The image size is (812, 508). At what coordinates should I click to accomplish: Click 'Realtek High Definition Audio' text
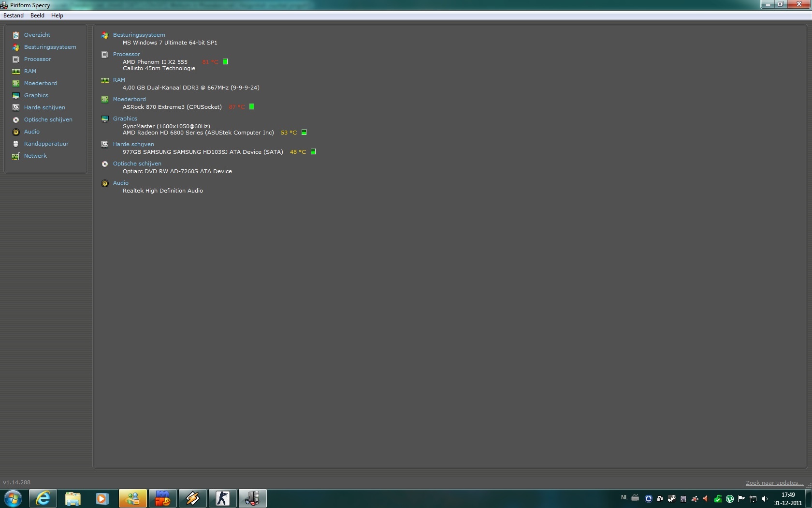(163, 191)
